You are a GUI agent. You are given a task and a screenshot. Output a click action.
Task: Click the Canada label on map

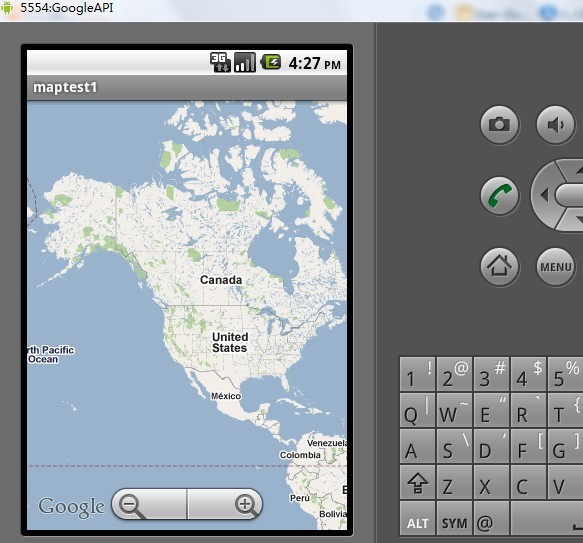coord(221,280)
